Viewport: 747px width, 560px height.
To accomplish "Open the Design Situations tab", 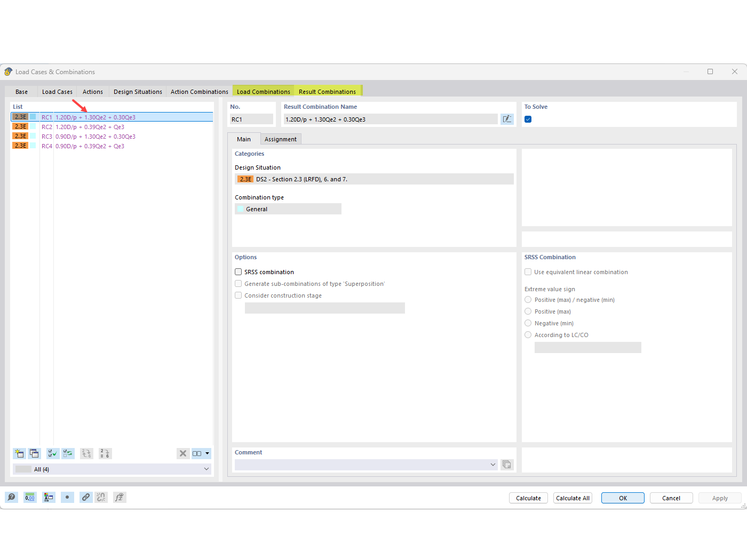I will click(138, 92).
